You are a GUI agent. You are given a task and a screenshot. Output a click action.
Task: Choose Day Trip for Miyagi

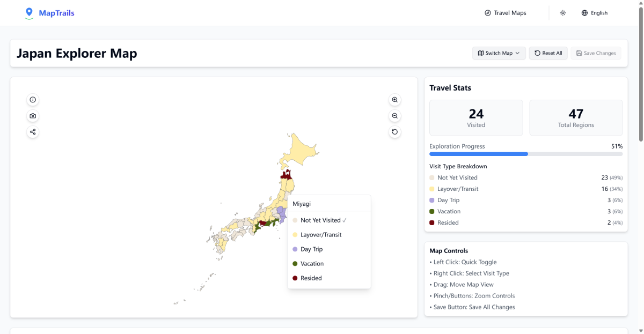coord(329,249)
